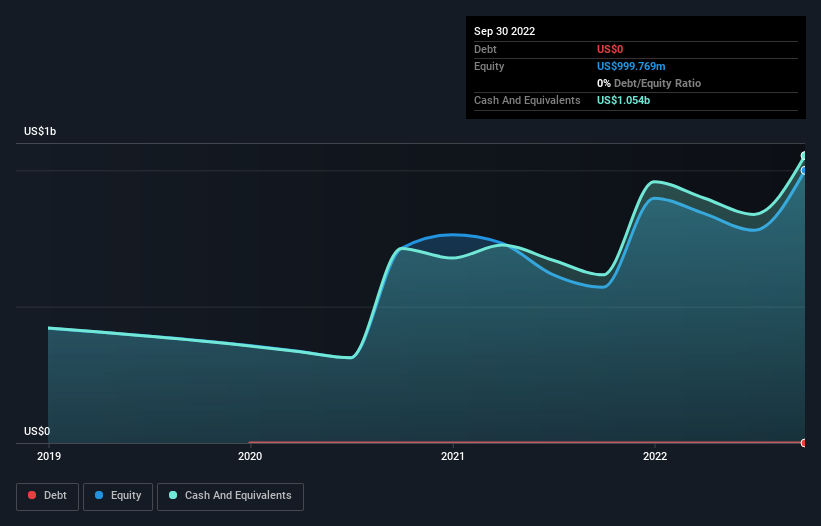Select the 2019 x-axis label
The image size is (821, 526).
(x=49, y=456)
